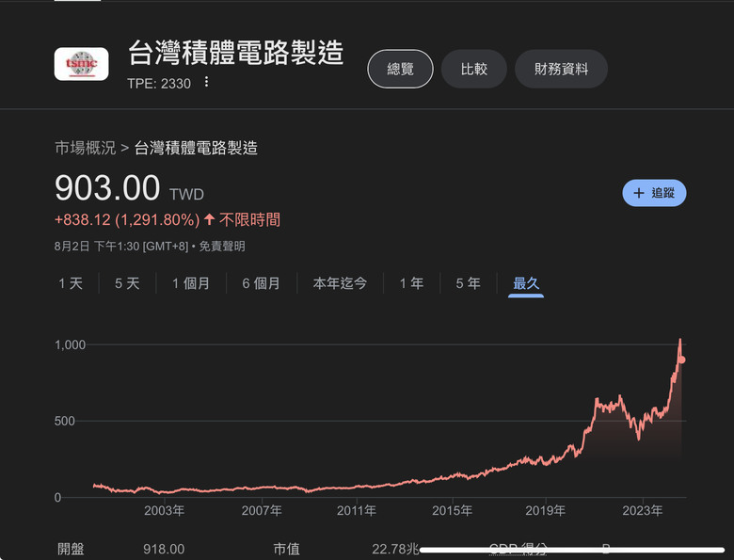Select the 最久 maximum range
The width and height of the screenshot is (734, 560).
[526, 283]
